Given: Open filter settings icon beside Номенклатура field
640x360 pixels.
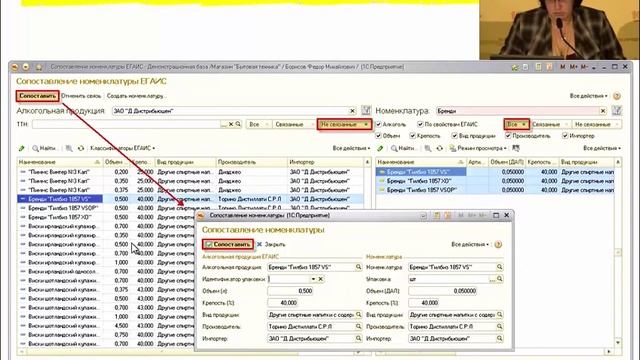Looking at the screenshot, I should tap(617, 111).
